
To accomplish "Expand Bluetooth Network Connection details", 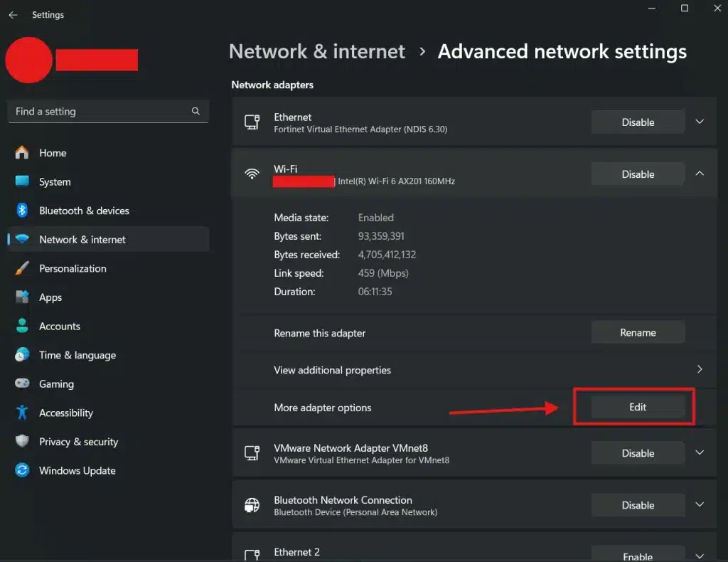I will pyautogui.click(x=700, y=504).
